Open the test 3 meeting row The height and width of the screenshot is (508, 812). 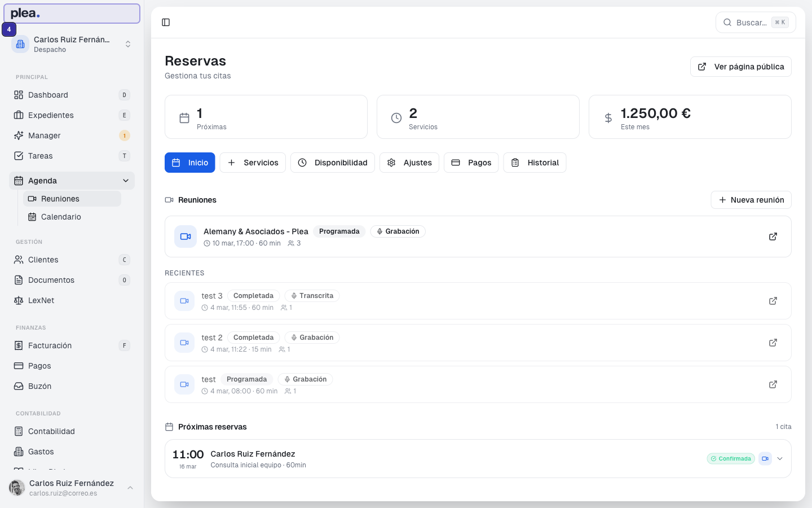coord(478,301)
